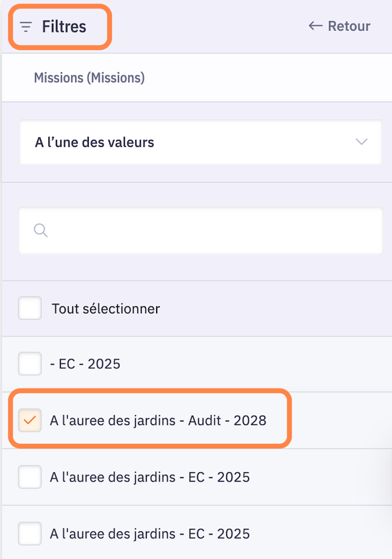The height and width of the screenshot is (559, 392).
Task: Click the chevron arrow of the values dropdown
Action: (361, 142)
